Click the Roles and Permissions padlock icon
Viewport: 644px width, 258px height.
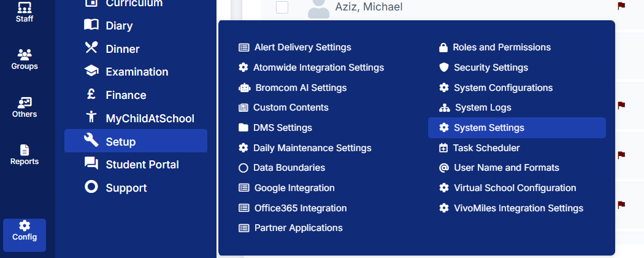point(443,47)
